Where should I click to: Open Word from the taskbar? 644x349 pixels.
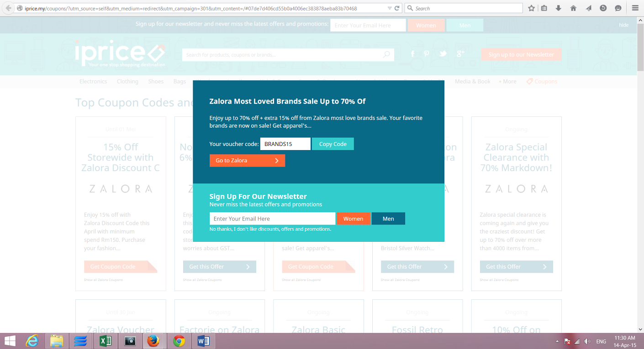click(x=203, y=341)
